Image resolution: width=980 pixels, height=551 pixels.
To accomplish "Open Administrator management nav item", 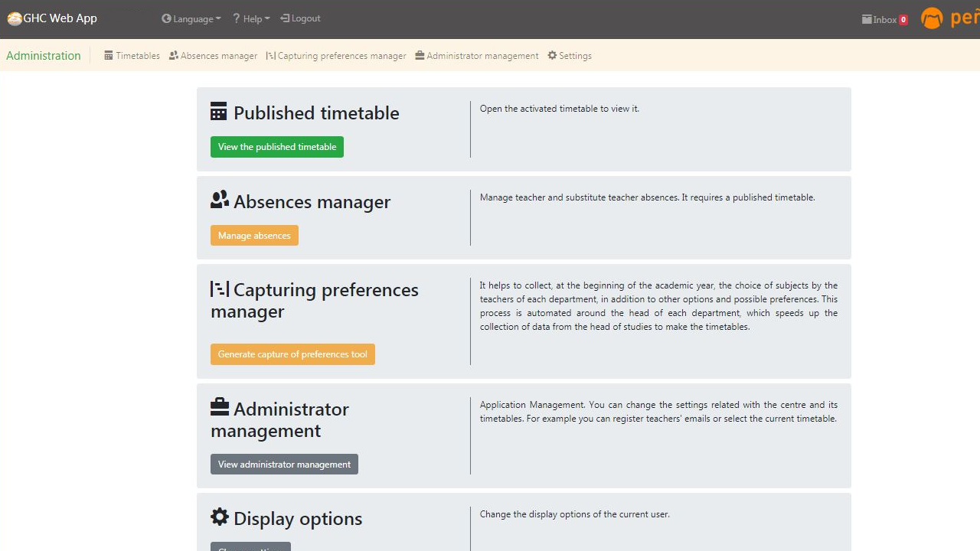I will 477,55.
